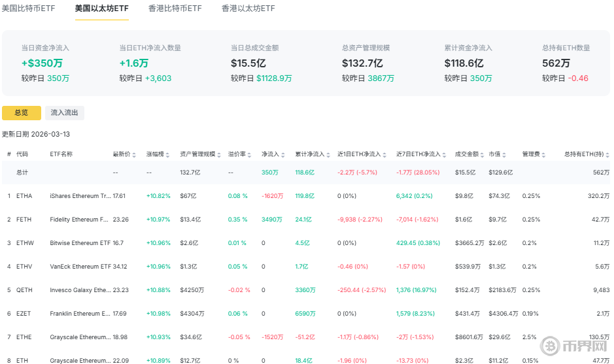This screenshot has height=364, width=614.
Task: Select Bitwise Ethereum ETF name
Action: [x=80, y=242]
